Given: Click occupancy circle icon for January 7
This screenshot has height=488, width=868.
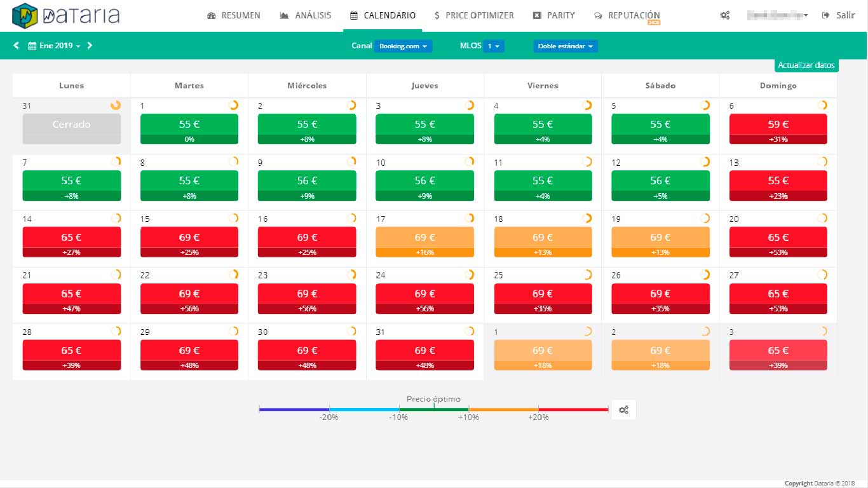Looking at the screenshot, I should tap(116, 162).
